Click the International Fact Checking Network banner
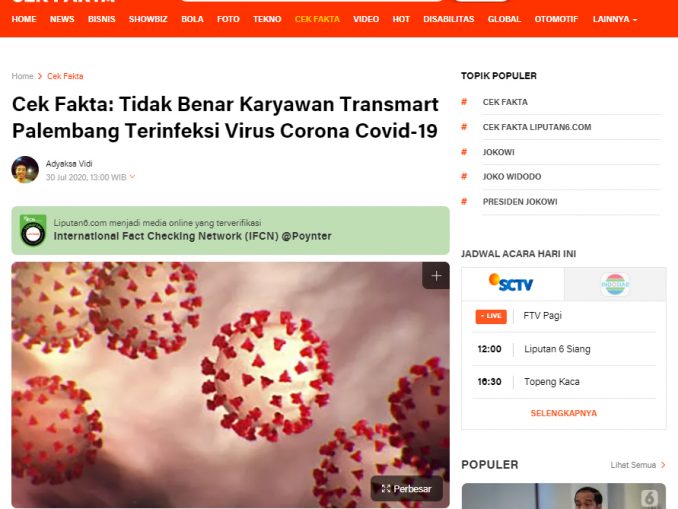 point(230,230)
